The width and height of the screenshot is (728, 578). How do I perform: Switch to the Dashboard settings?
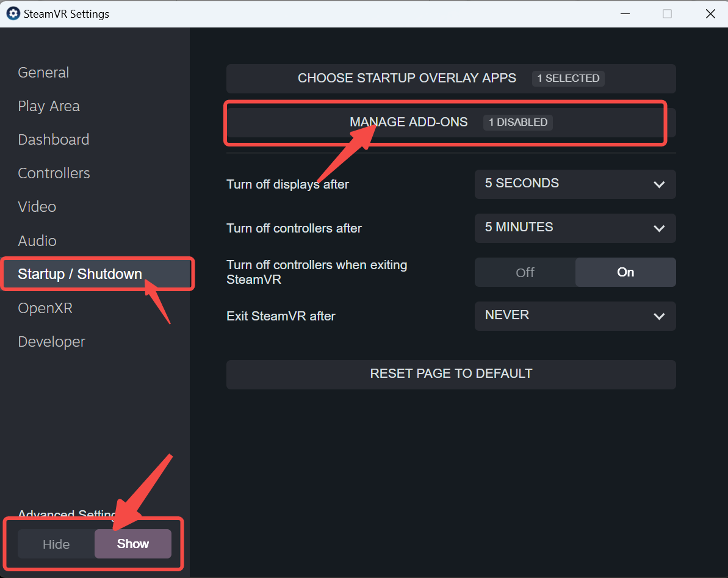[53, 140]
